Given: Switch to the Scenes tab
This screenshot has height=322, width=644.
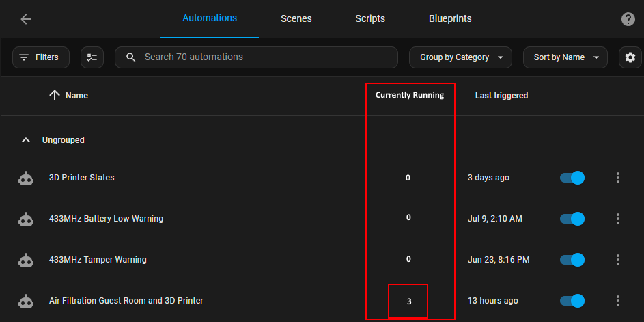Looking at the screenshot, I should pos(296,19).
